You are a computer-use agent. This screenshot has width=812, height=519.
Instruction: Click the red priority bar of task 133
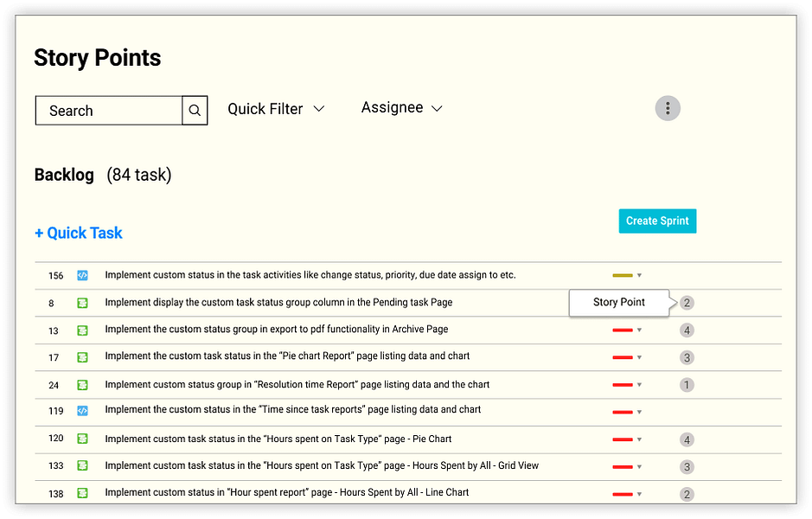point(623,467)
